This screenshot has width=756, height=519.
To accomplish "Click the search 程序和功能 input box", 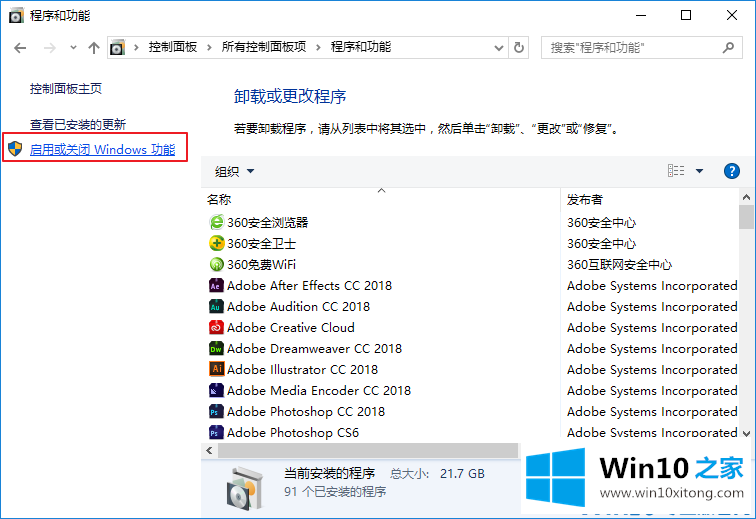I will 642,47.
